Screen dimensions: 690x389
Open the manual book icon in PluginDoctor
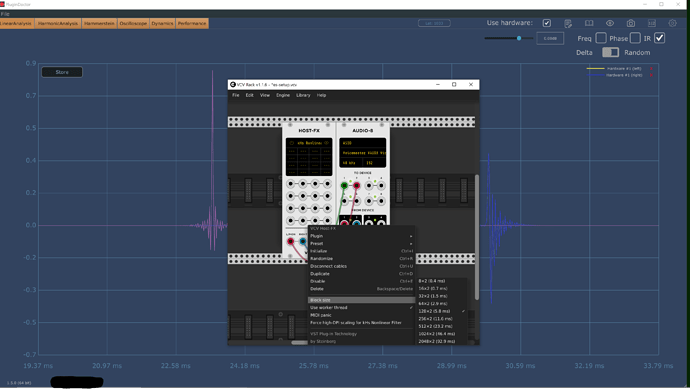pos(589,23)
